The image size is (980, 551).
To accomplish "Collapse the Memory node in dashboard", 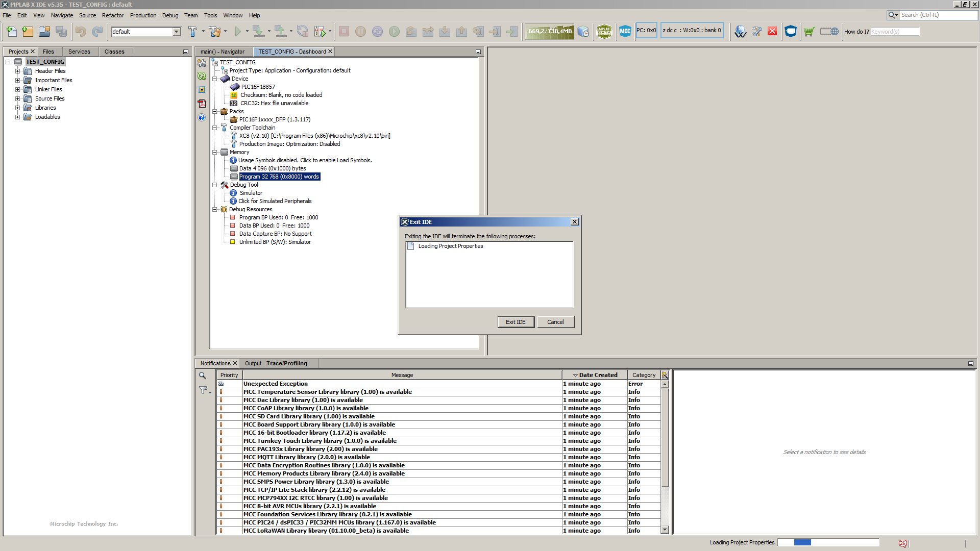I will [215, 152].
